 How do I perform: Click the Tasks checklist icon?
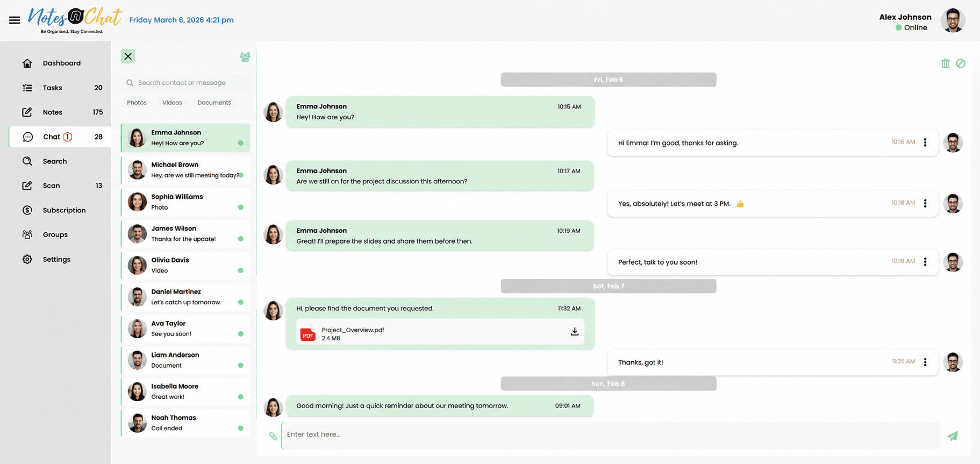[27, 88]
